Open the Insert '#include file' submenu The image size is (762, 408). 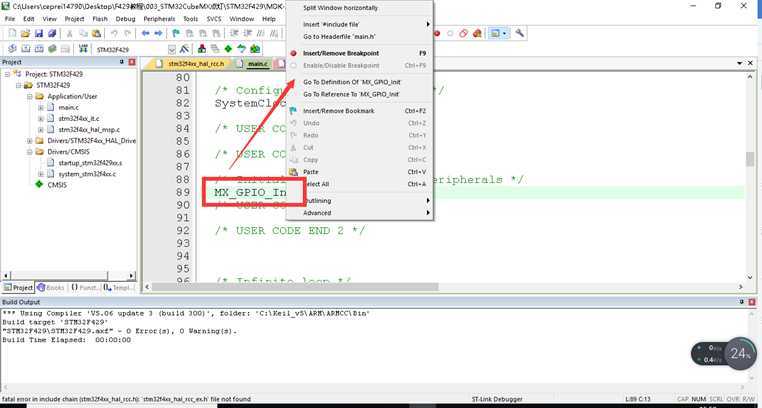[360, 24]
